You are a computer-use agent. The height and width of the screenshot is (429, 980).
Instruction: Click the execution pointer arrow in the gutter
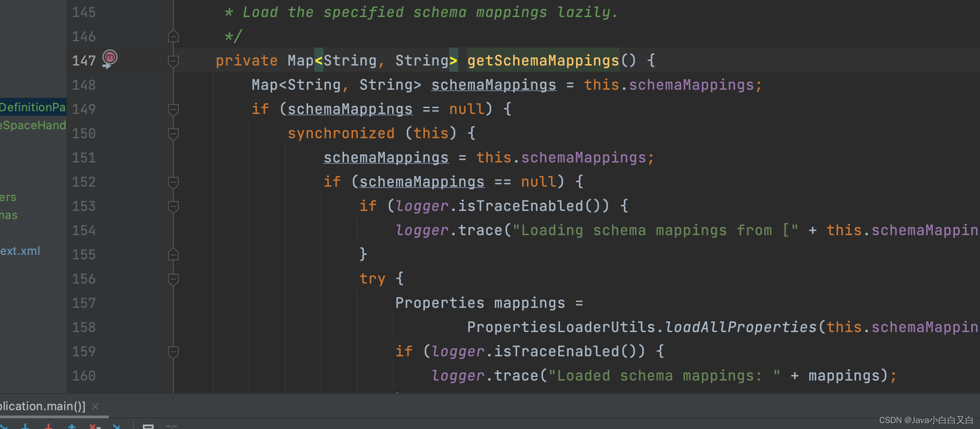tap(108, 66)
